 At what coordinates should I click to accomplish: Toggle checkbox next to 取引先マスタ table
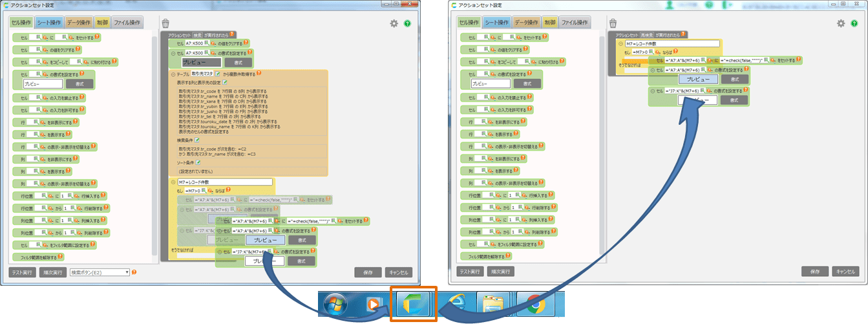coord(218,74)
